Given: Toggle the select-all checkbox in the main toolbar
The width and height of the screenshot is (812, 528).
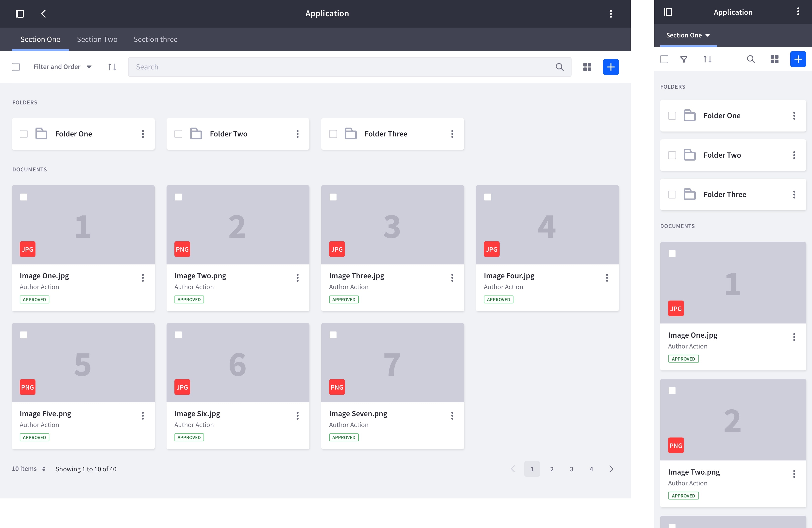Looking at the screenshot, I should [16, 67].
